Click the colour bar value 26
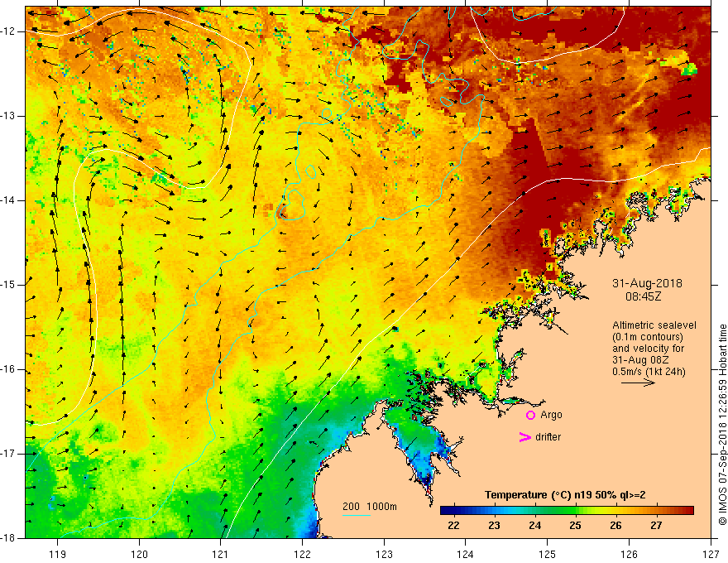Image resolution: width=728 pixels, height=563 pixels. point(615,526)
